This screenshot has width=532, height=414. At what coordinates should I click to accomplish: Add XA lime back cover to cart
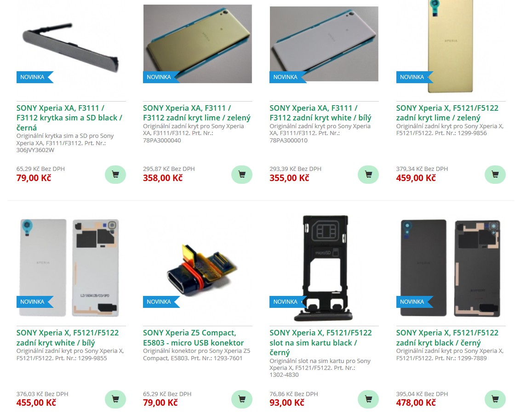click(x=242, y=175)
